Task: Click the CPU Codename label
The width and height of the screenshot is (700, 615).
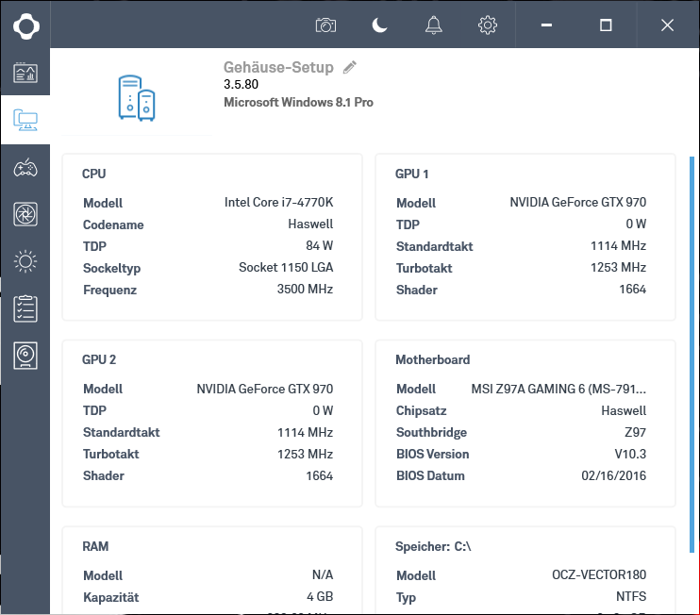Action: 113,224
